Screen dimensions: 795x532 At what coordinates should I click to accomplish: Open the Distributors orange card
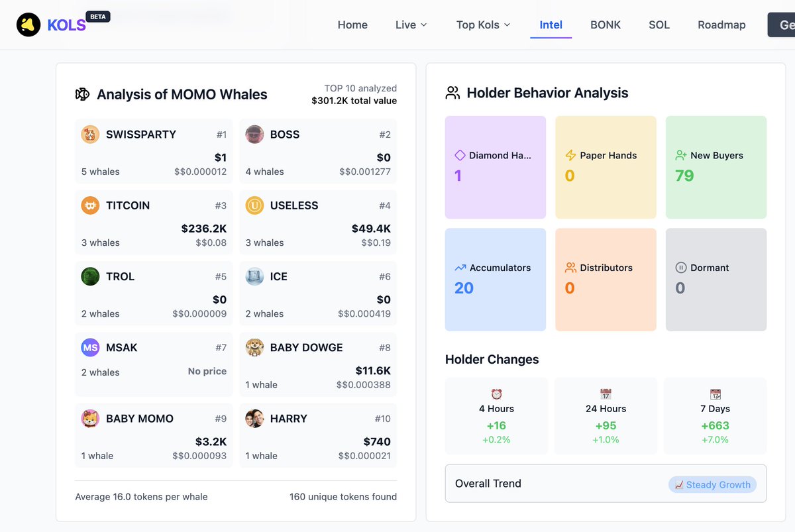(606, 280)
